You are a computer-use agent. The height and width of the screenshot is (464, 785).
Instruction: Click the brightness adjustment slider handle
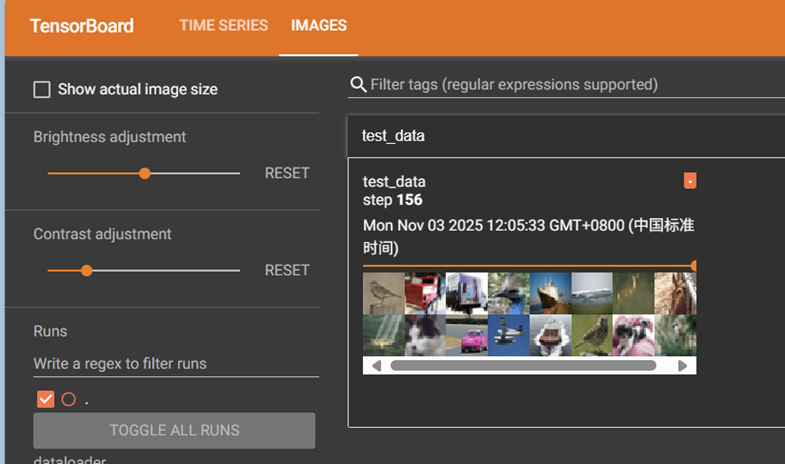(x=145, y=173)
